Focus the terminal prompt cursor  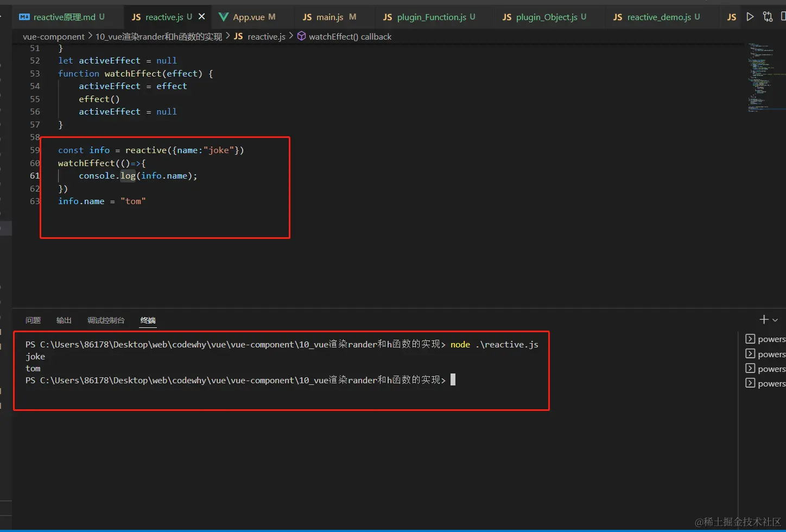(x=453, y=379)
